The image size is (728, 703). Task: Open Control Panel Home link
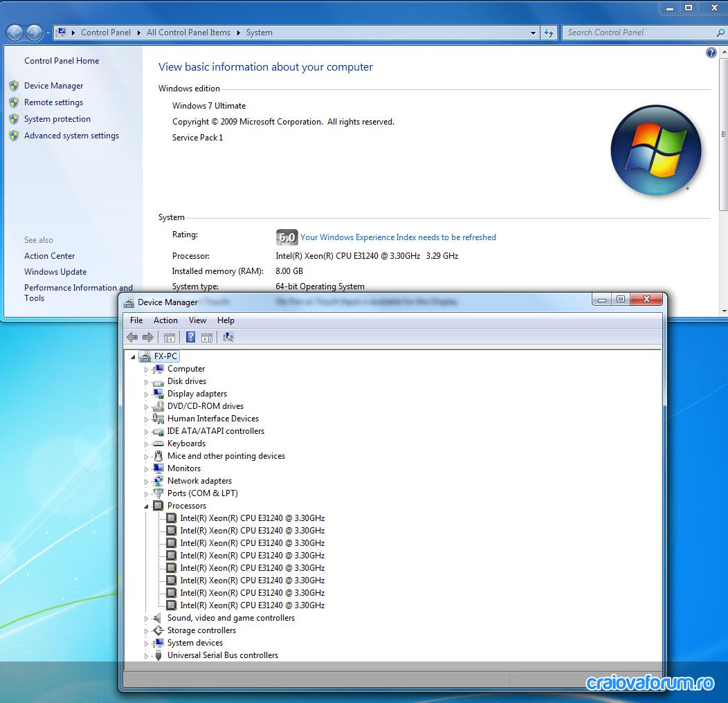pyautogui.click(x=62, y=61)
